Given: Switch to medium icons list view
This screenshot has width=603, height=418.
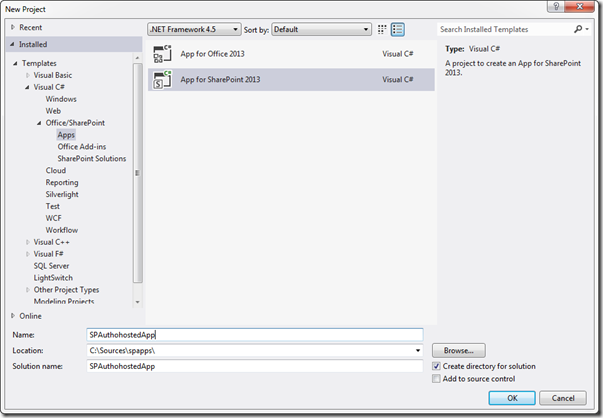Looking at the screenshot, I should [398, 29].
